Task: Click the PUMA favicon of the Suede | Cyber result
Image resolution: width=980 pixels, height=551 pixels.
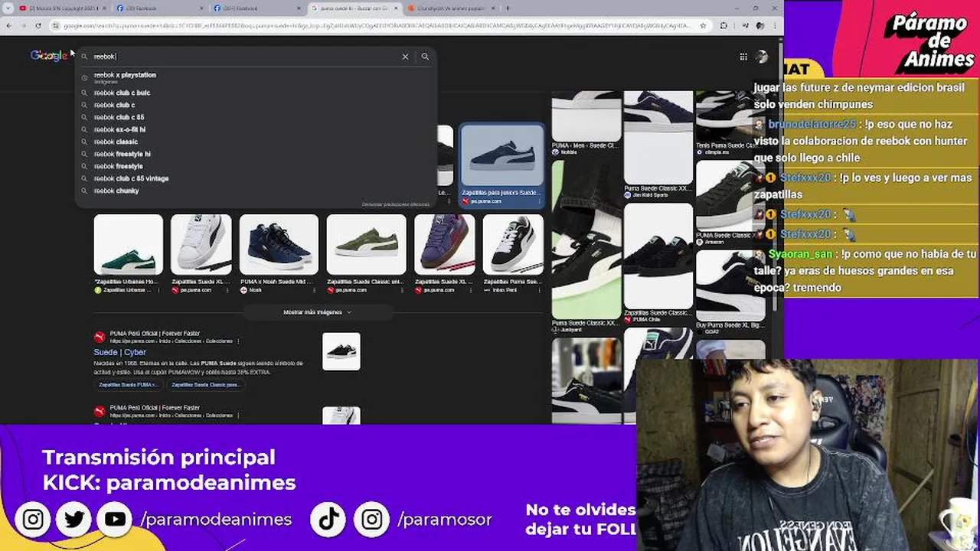Action: [100, 337]
